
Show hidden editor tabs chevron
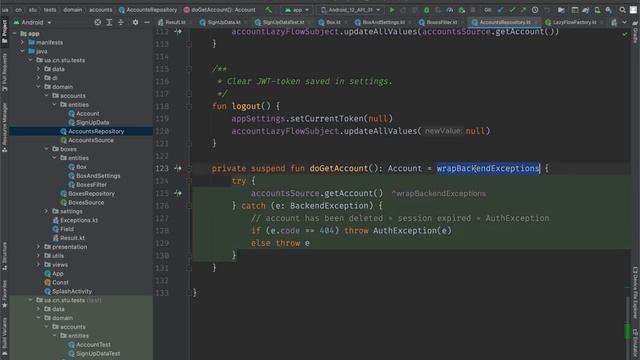624,22
